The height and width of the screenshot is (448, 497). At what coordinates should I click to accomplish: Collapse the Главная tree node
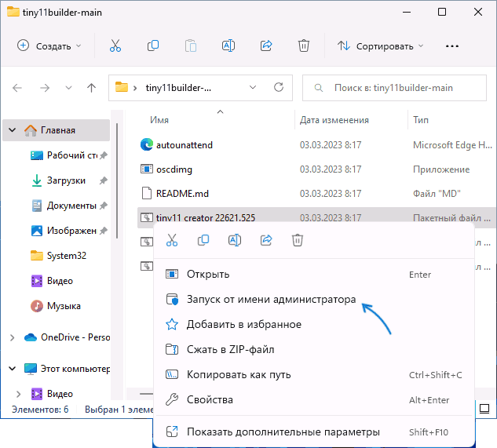click(12, 130)
